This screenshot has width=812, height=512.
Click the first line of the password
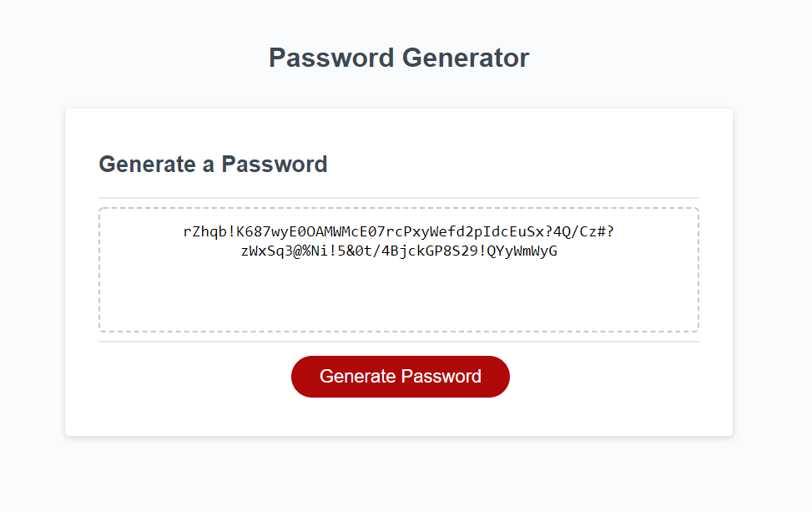[x=400, y=231]
